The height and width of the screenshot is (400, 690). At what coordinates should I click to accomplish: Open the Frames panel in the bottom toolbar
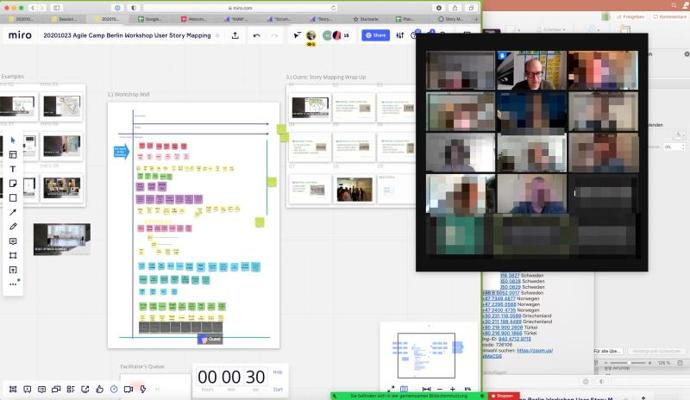(x=13, y=389)
